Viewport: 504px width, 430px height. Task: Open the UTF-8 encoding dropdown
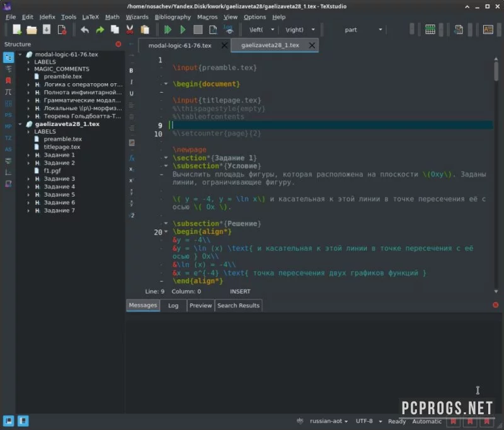point(369,421)
